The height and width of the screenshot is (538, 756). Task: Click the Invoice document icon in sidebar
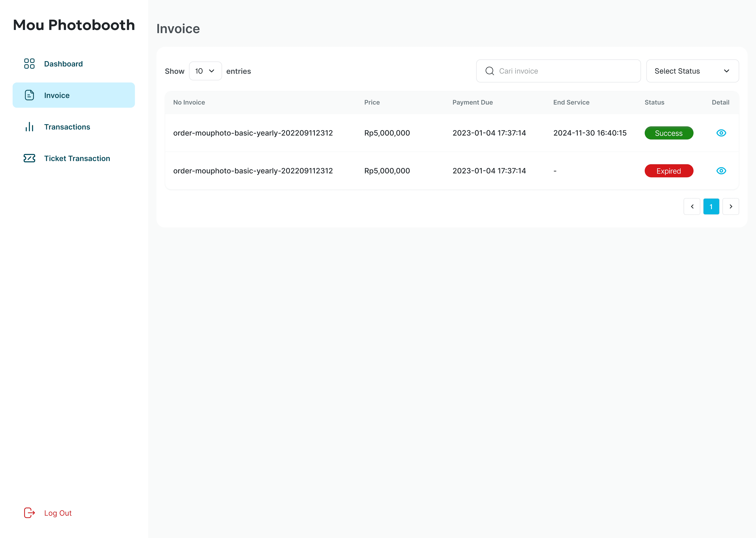[x=29, y=95]
